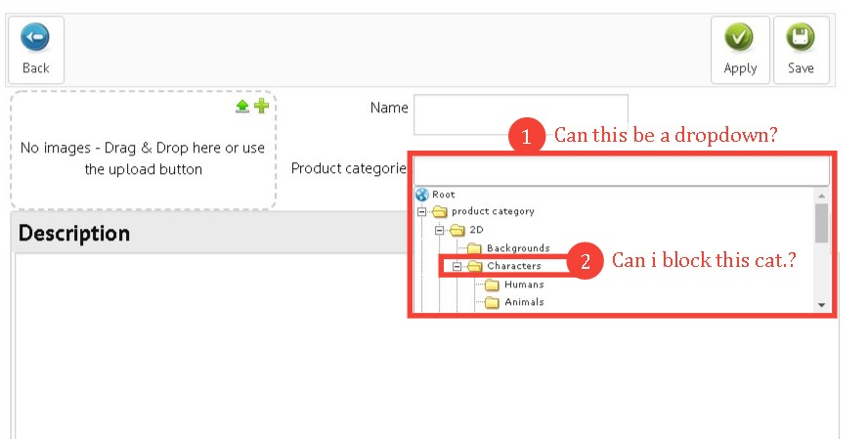This screenshot has width=868, height=439.
Task: Click the green Apply checkmark icon
Action: coord(740,38)
